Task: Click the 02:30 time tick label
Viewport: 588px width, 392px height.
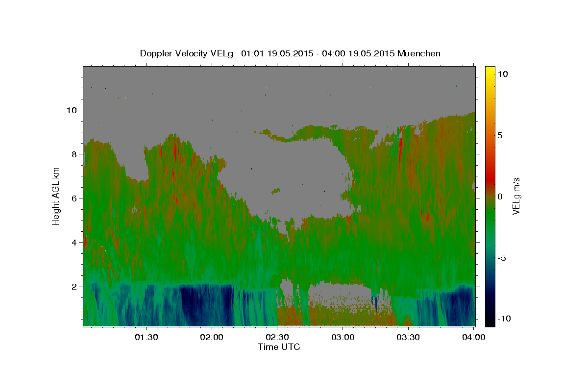Action: click(277, 338)
